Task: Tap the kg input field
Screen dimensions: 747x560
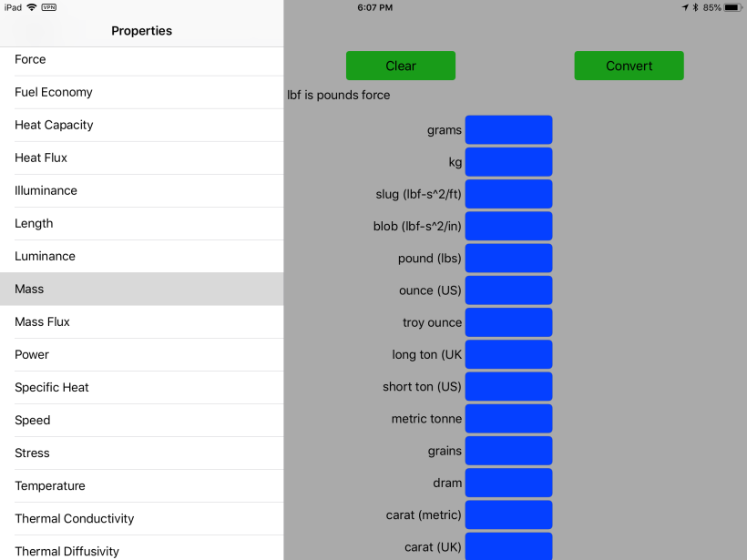Action: tap(509, 162)
